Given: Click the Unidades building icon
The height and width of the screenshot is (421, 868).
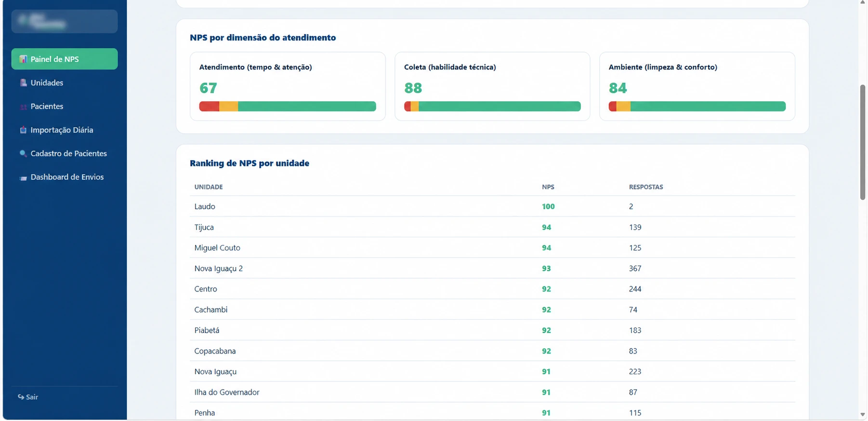Looking at the screenshot, I should click(x=23, y=83).
